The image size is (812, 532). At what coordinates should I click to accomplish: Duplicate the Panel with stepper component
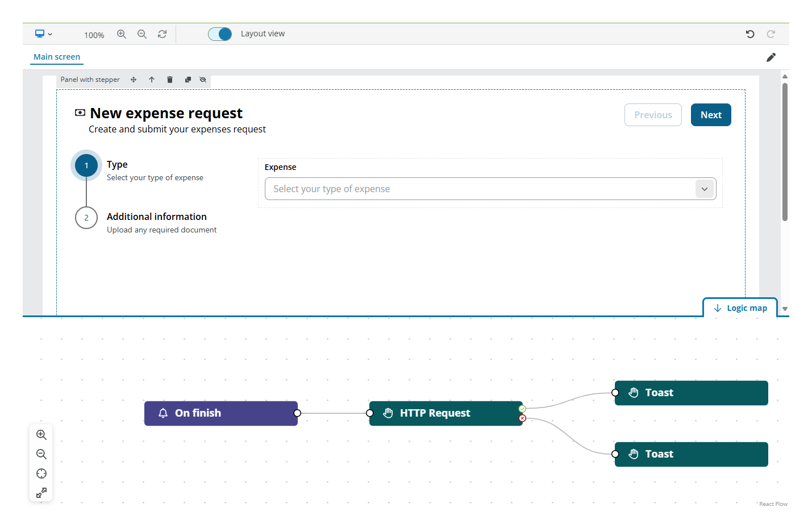188,80
